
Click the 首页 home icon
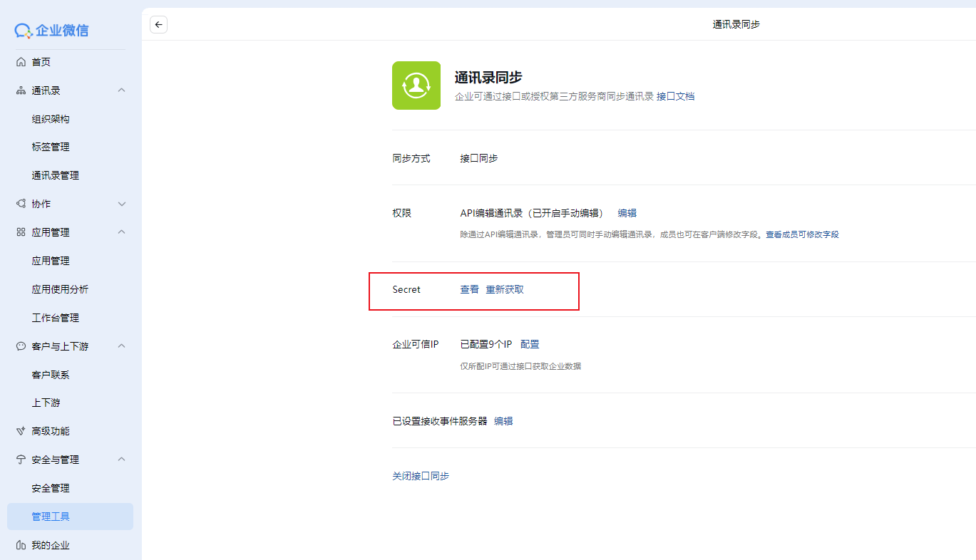pyautogui.click(x=21, y=63)
